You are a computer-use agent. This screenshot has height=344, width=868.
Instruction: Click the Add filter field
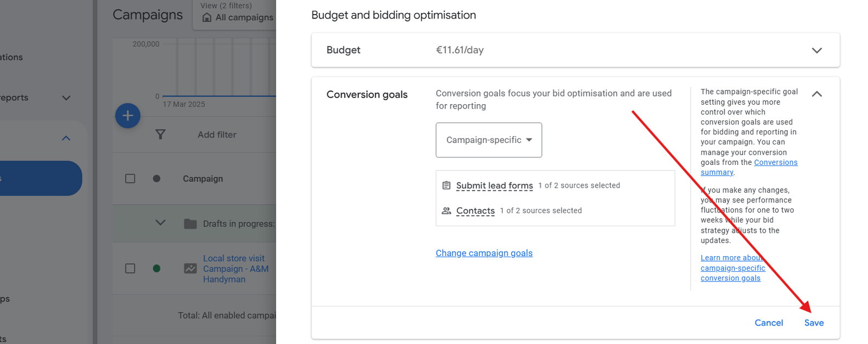tap(217, 135)
